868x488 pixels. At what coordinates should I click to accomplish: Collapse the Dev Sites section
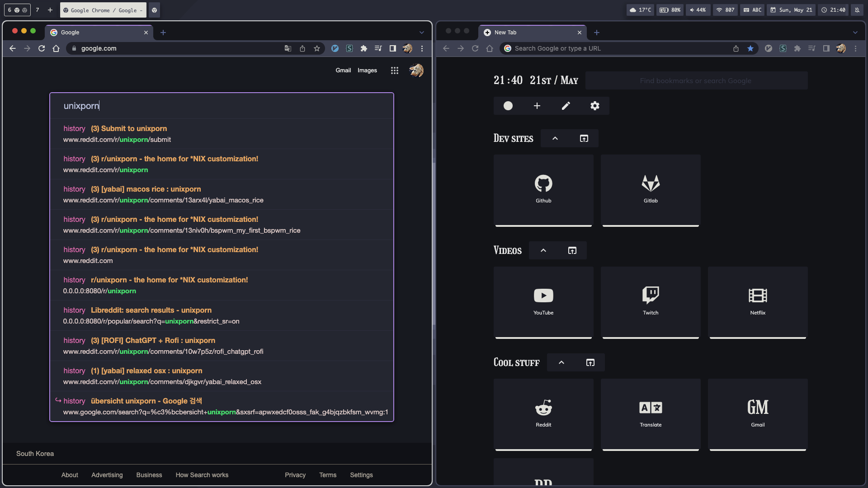pyautogui.click(x=555, y=138)
